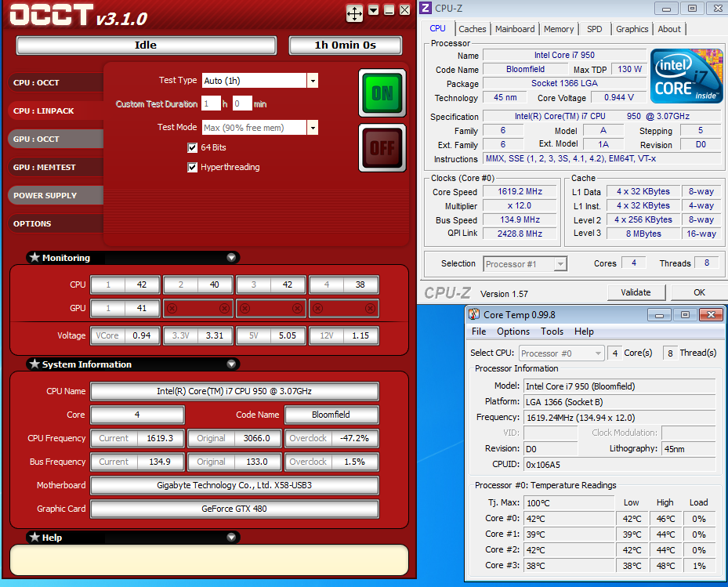
Task: Minimize the CPU-Z window
Action: (666, 9)
